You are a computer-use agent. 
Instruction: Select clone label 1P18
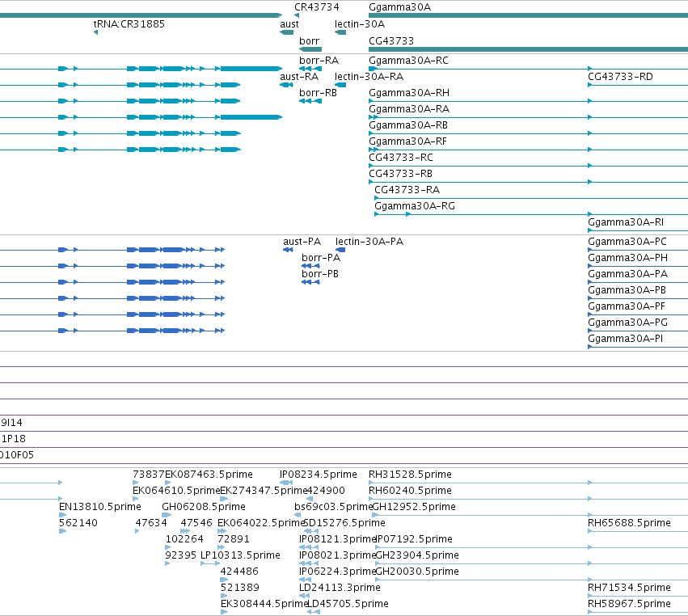[x=13, y=439]
